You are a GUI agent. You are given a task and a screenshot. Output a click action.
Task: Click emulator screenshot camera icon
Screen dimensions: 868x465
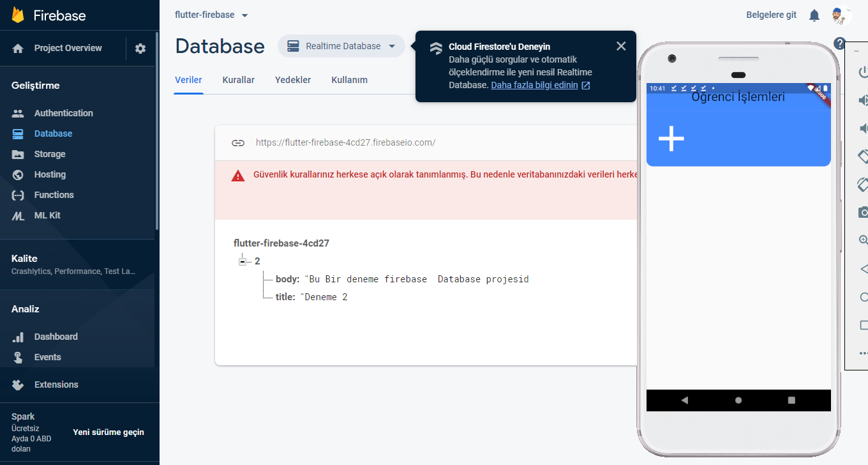863,212
